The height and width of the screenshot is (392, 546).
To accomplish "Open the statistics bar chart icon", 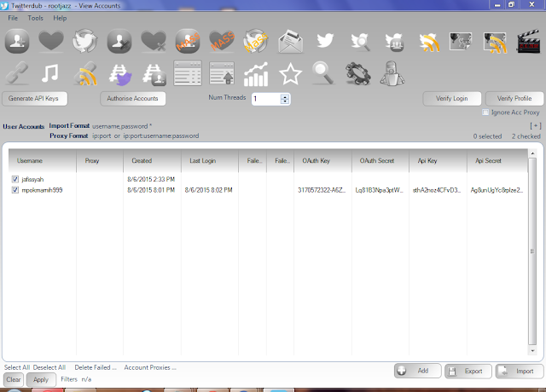I will point(256,74).
